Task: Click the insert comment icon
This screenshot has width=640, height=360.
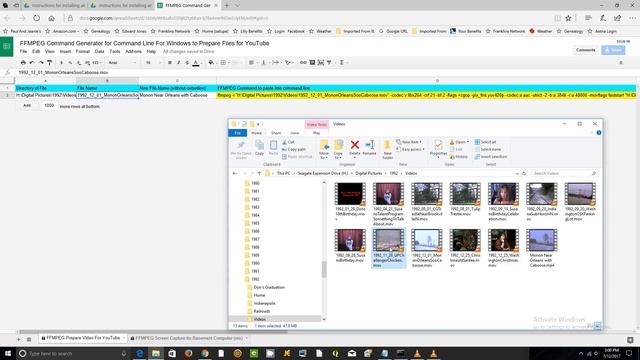Action: tap(312, 62)
